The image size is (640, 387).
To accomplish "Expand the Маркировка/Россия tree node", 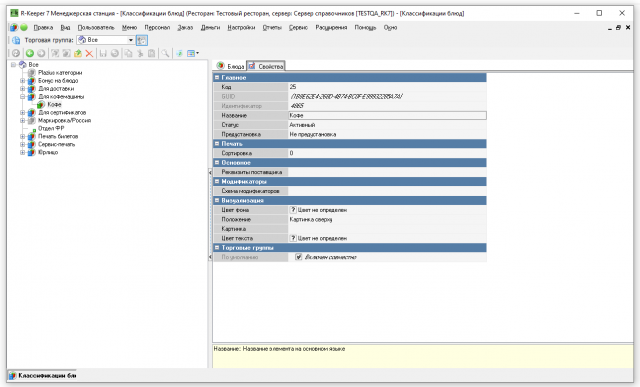I will pos(22,120).
